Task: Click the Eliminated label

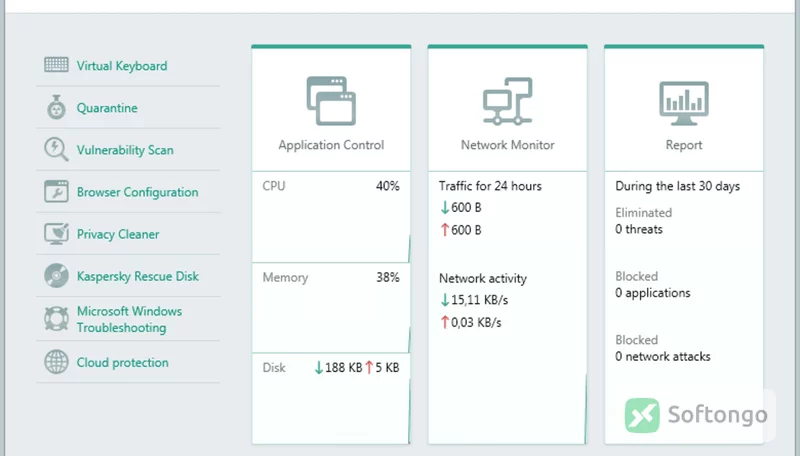Action: tap(643, 213)
